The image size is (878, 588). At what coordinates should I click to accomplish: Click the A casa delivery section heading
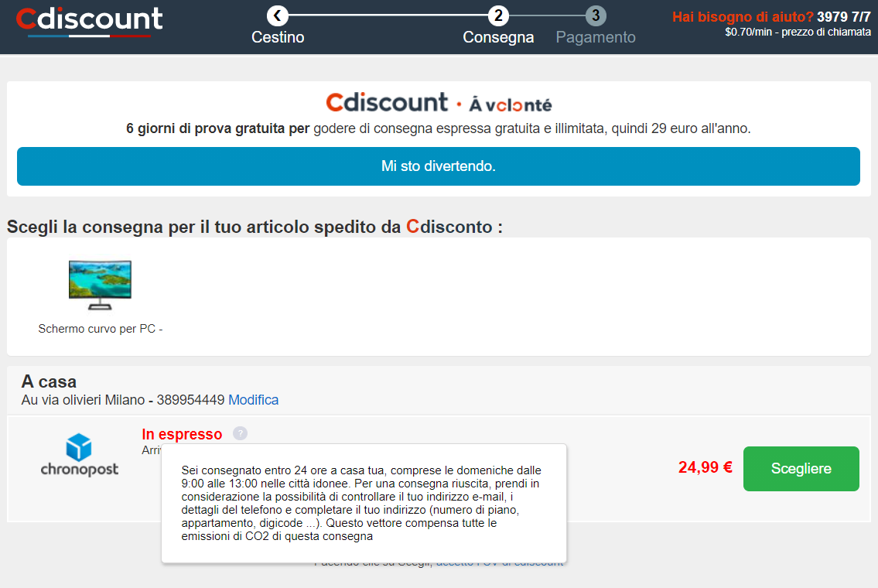coord(49,382)
